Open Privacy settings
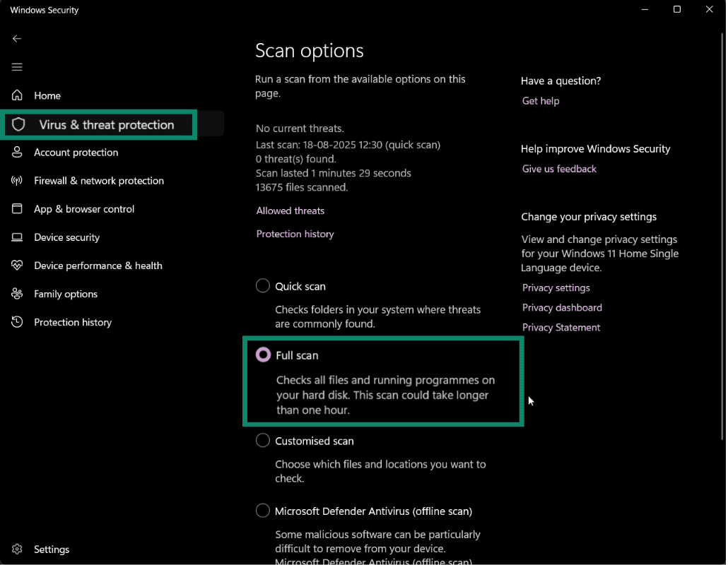 pos(556,287)
